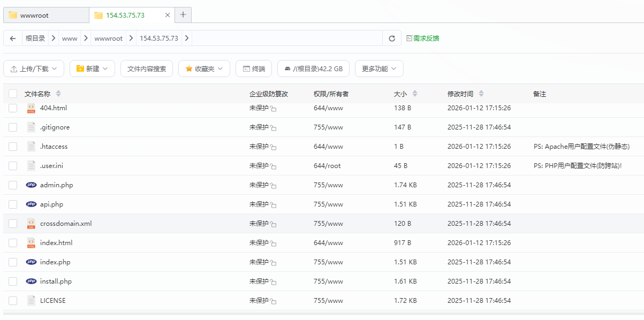644x320 pixels.
Task: Open the 终端 terminal button
Action: (x=254, y=68)
